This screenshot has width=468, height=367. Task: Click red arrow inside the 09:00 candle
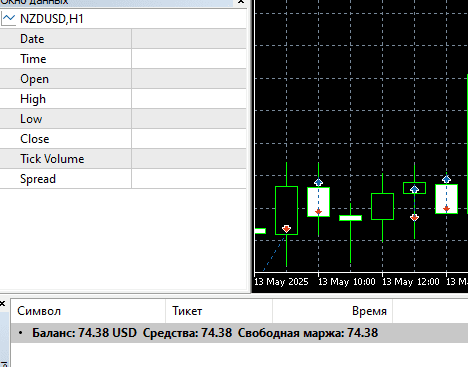tap(286, 229)
